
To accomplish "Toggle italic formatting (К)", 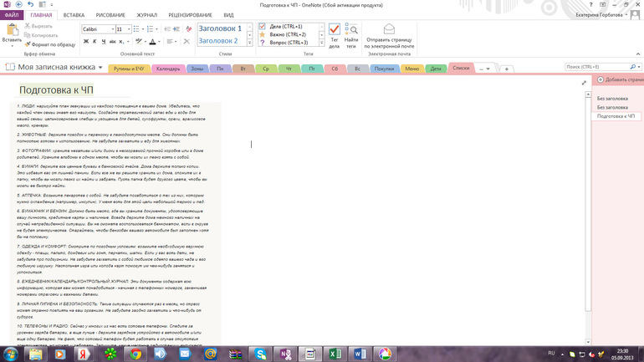I will click(95, 42).
